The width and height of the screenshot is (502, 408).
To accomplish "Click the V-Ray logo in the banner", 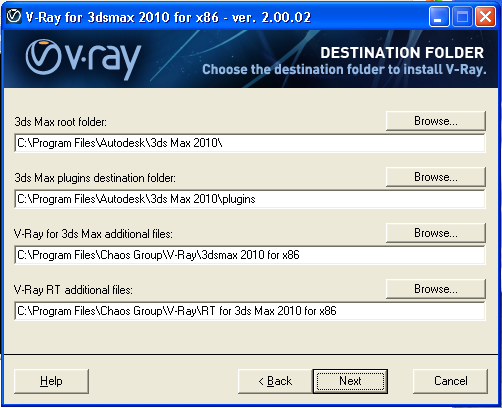I will click(x=83, y=59).
